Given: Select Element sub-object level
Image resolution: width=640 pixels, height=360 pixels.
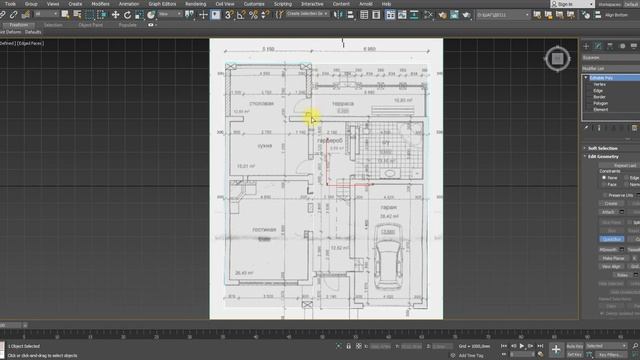Looking at the screenshot, I should pyautogui.click(x=600, y=109).
